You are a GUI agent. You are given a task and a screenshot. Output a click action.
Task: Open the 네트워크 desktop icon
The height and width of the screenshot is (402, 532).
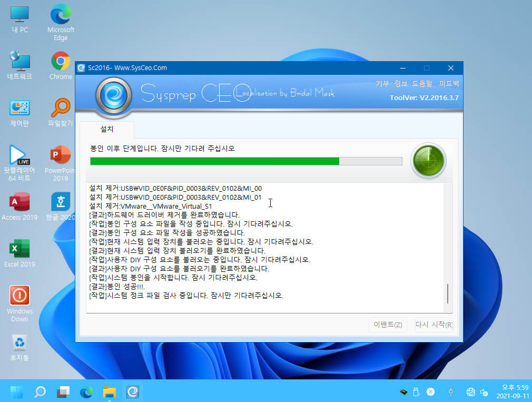19,65
